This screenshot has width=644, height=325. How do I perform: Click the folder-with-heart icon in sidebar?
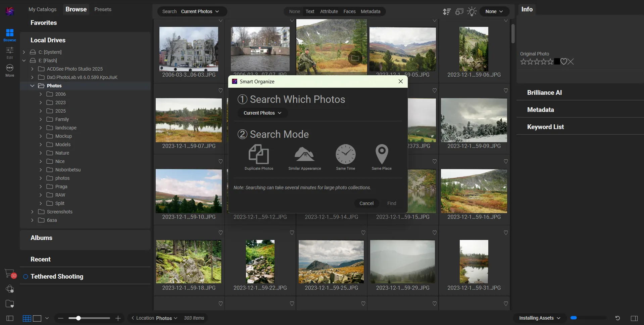pos(10,304)
